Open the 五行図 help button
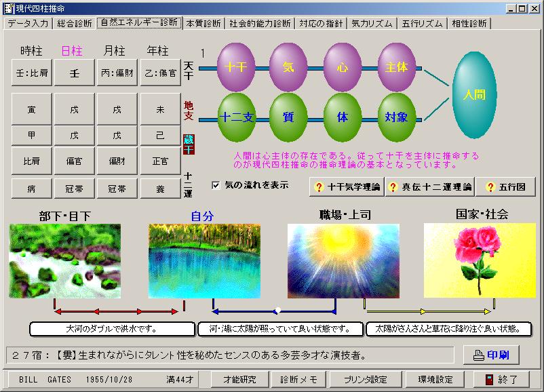This screenshot has height=392, width=544. pyautogui.click(x=505, y=187)
